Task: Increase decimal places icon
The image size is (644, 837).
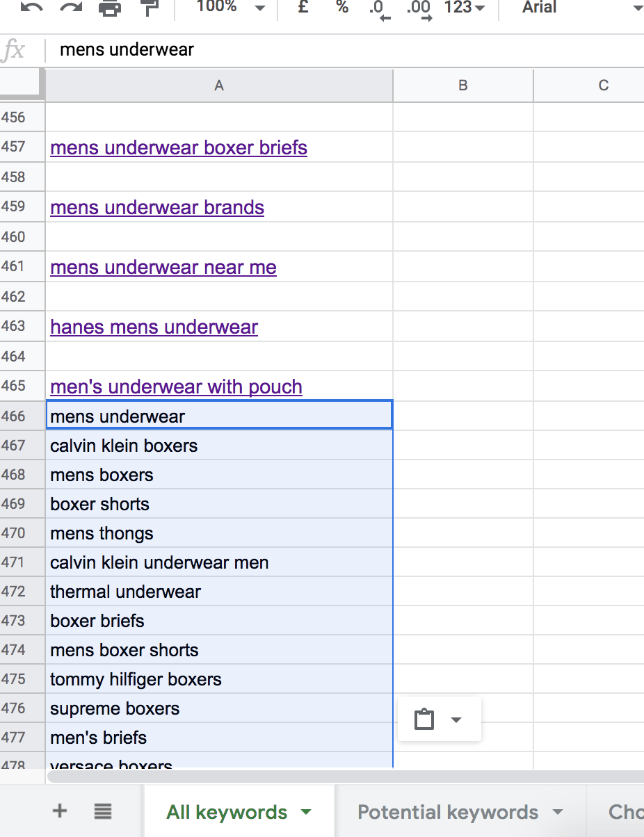Action: 419,8
